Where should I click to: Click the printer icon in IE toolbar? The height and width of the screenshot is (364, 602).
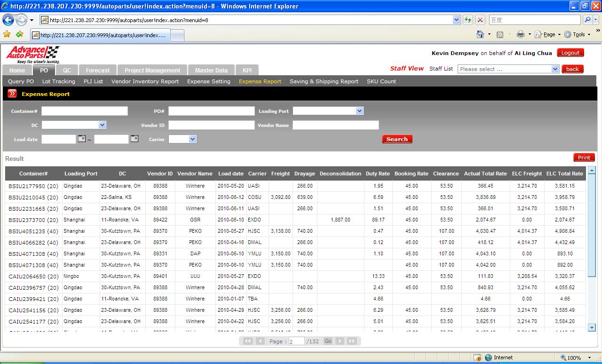pos(520,34)
